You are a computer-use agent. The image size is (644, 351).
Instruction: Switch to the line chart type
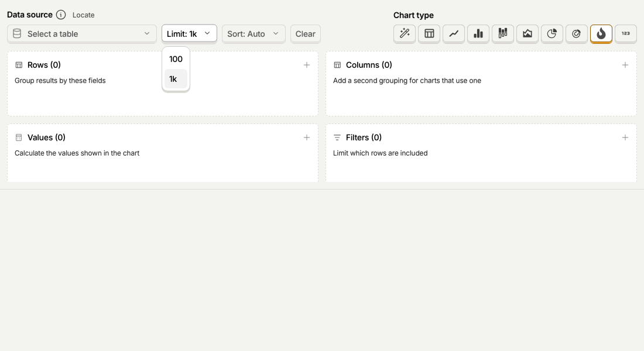point(454,34)
